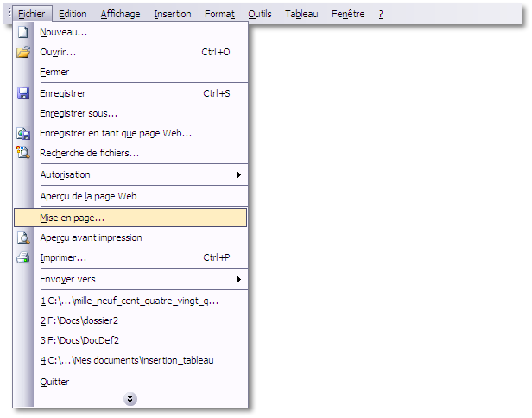Click the printer icon beside Imprimer
This screenshot has width=532, height=418.
click(23, 257)
